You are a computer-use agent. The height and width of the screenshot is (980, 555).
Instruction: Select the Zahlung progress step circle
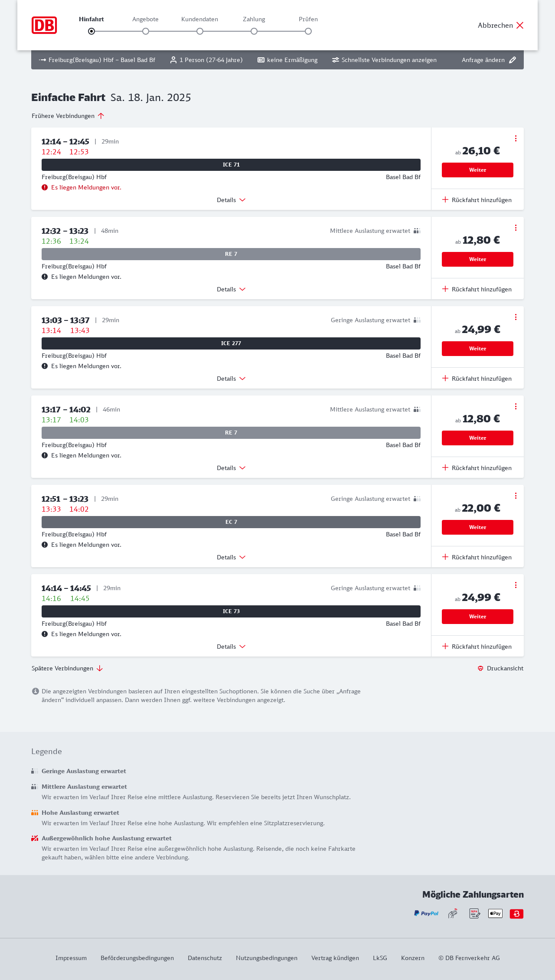(x=254, y=31)
